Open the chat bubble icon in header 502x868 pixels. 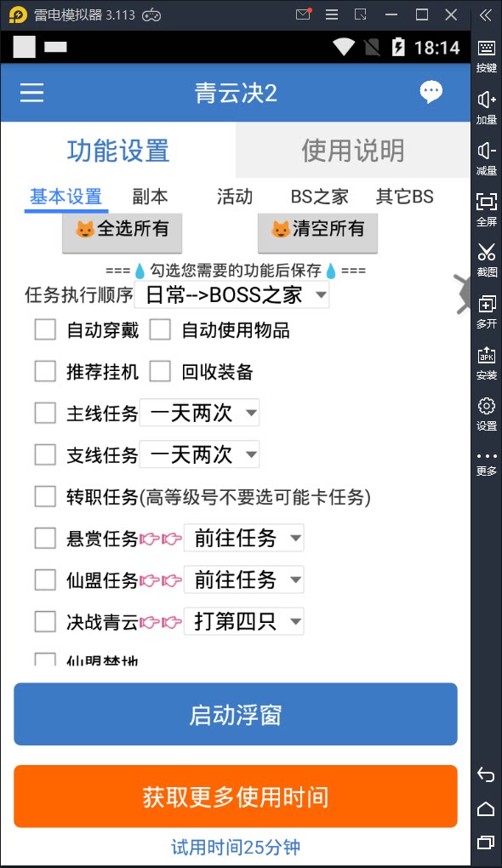point(431,92)
